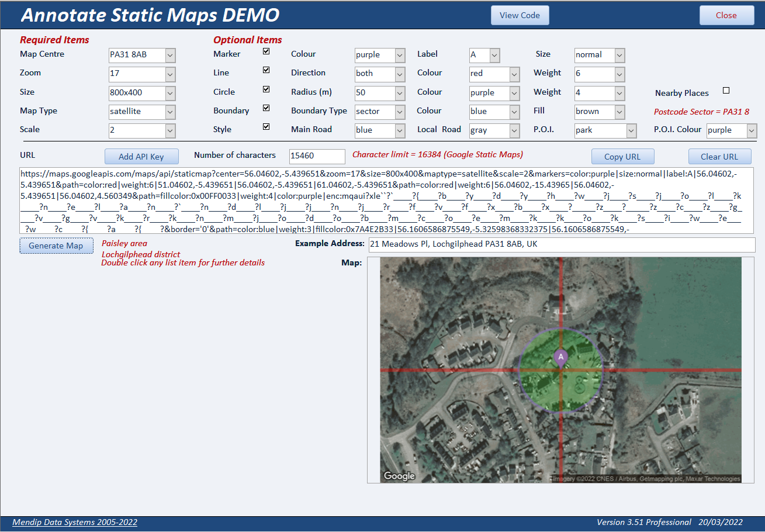This screenshot has width=765, height=532.
Task: Open the Line Weight 6 dropdown
Action: (619, 74)
